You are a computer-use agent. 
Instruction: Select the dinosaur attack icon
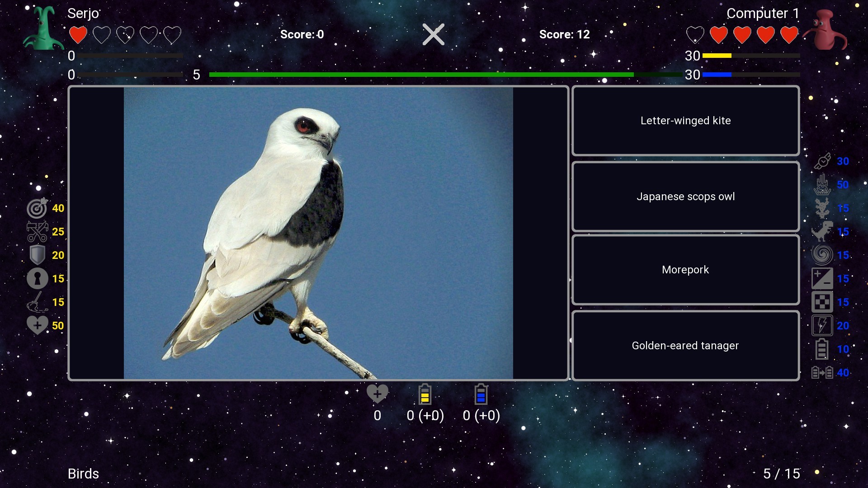[x=823, y=232]
